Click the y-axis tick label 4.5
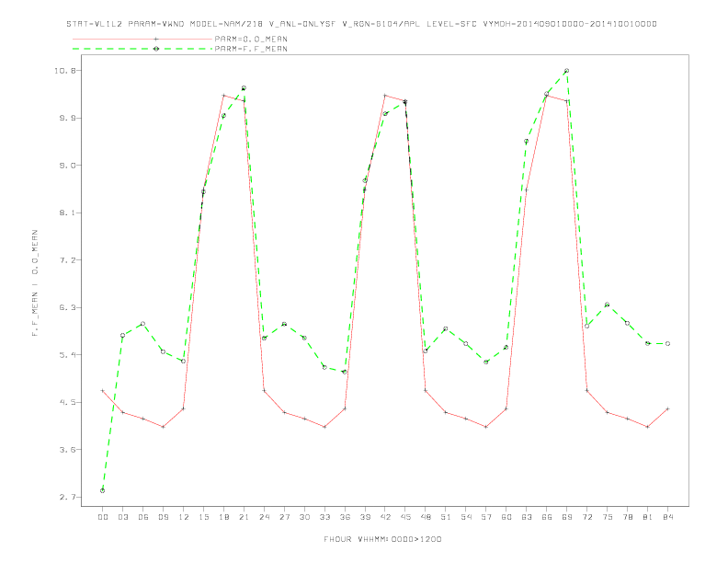This screenshot has height=563, width=728. pos(67,402)
